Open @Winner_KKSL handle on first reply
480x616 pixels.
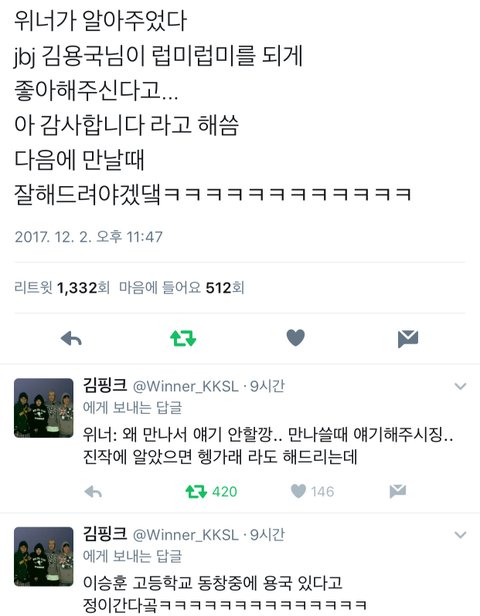(186, 387)
